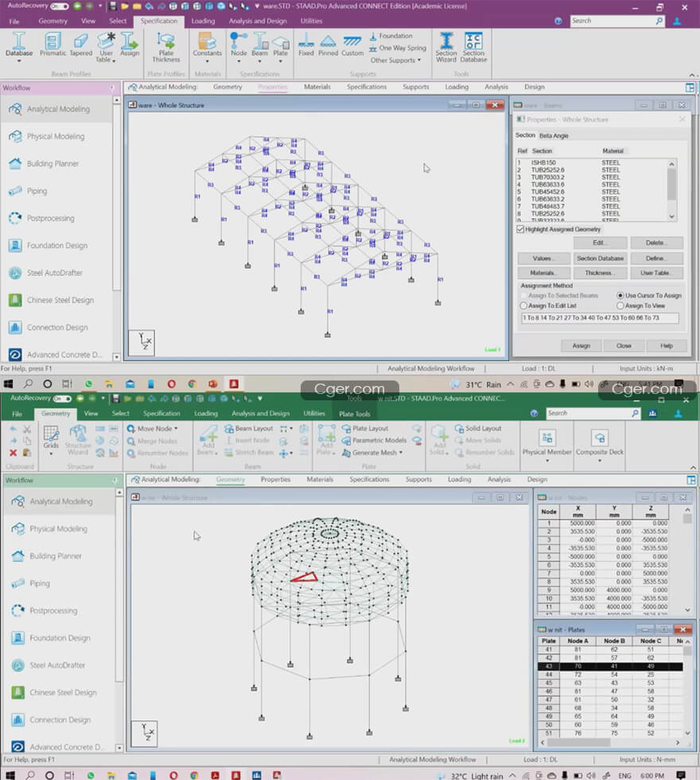The width and height of the screenshot is (700, 780).
Task: Select the Prismatic beam profile icon
Action: click(x=52, y=45)
